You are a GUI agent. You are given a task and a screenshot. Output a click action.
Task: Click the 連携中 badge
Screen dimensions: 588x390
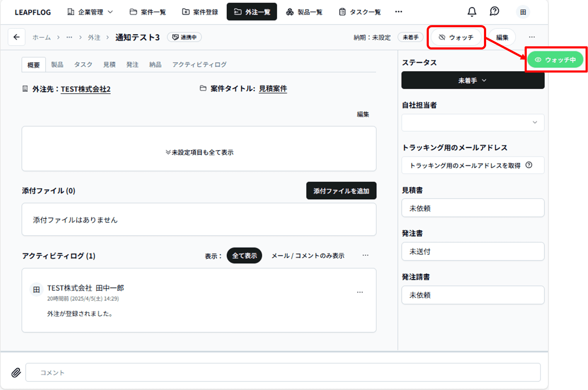(184, 37)
